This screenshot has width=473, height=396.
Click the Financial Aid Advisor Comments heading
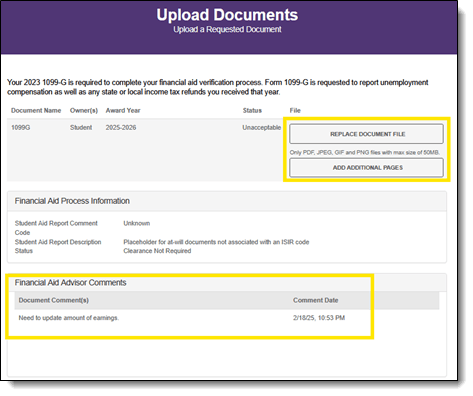(70, 283)
